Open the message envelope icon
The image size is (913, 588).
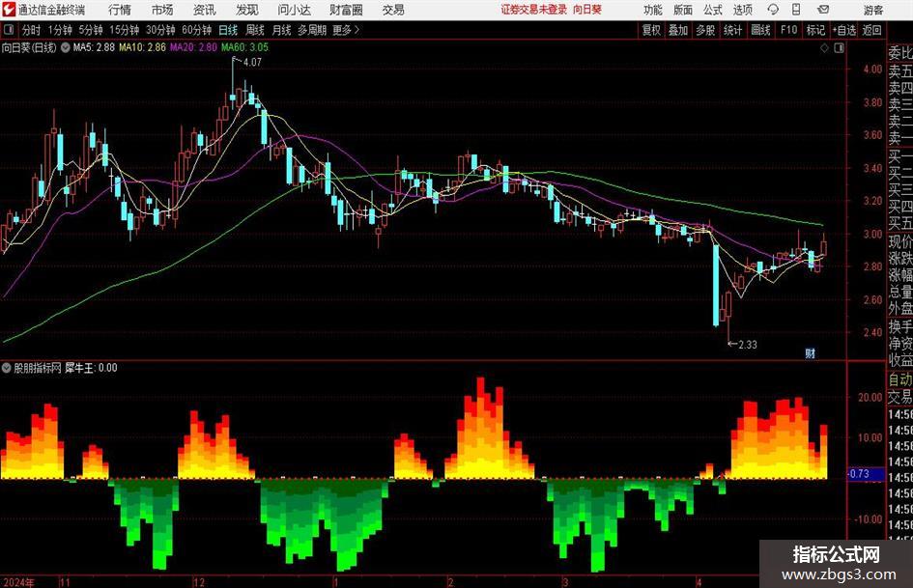point(823,10)
